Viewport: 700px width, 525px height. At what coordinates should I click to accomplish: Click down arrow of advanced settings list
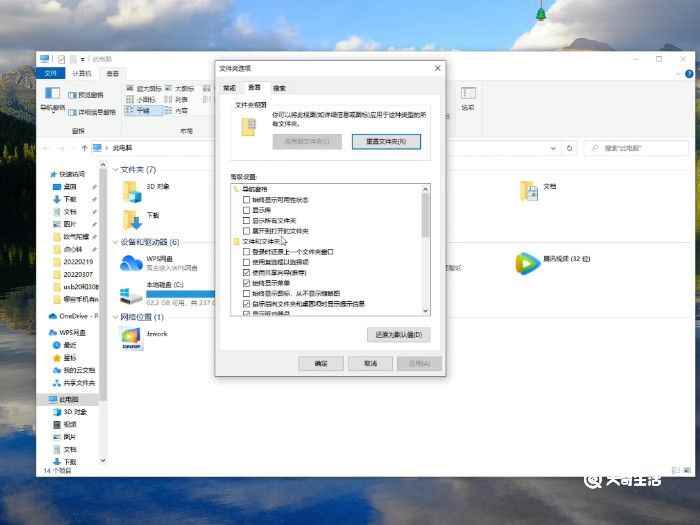click(x=425, y=311)
